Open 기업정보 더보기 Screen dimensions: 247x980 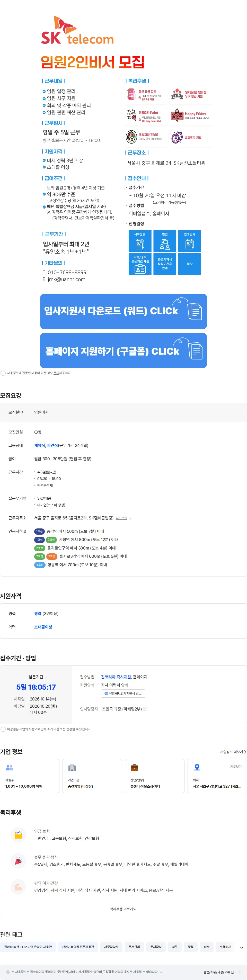[233, 752]
